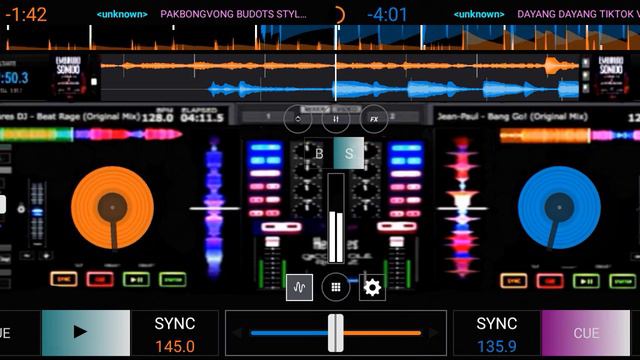Open the pads grid button
640x360 pixels.
tap(336, 287)
